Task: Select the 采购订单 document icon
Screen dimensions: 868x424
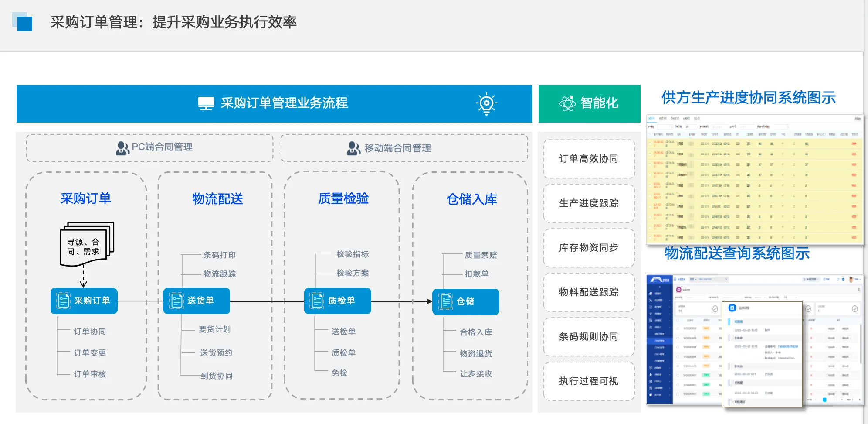Action: point(62,301)
